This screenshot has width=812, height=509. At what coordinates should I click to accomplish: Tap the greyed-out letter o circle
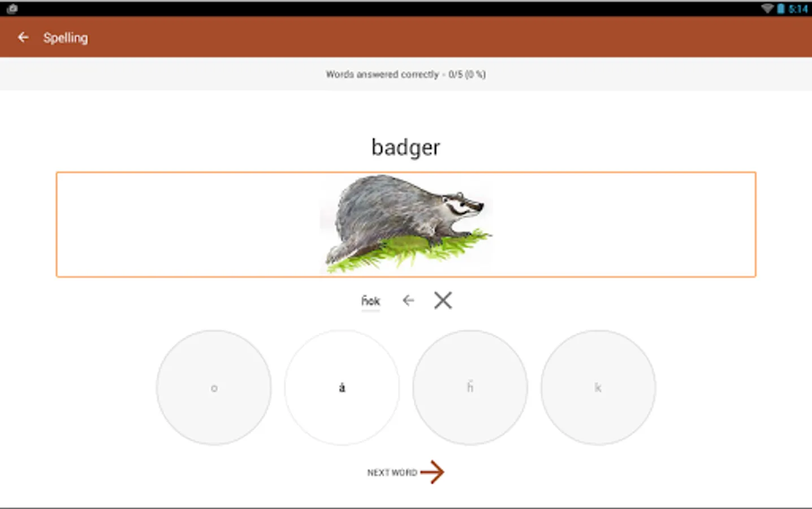(214, 387)
